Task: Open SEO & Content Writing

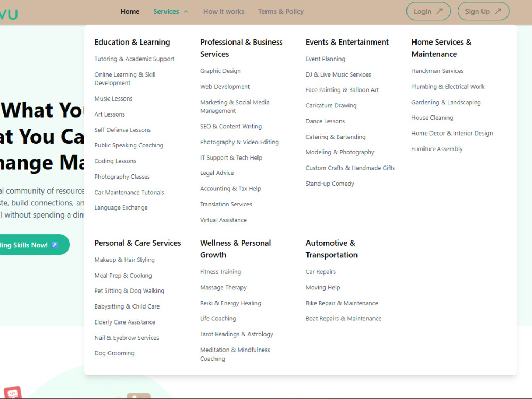Action: pyautogui.click(x=231, y=126)
